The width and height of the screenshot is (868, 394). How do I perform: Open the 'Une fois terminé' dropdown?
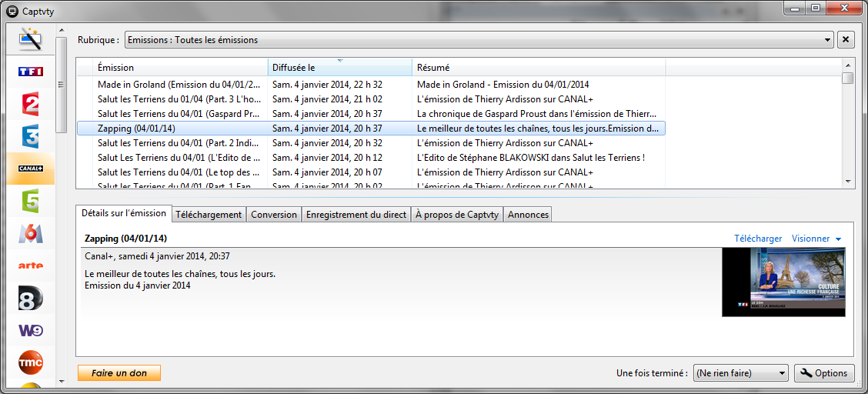741,373
